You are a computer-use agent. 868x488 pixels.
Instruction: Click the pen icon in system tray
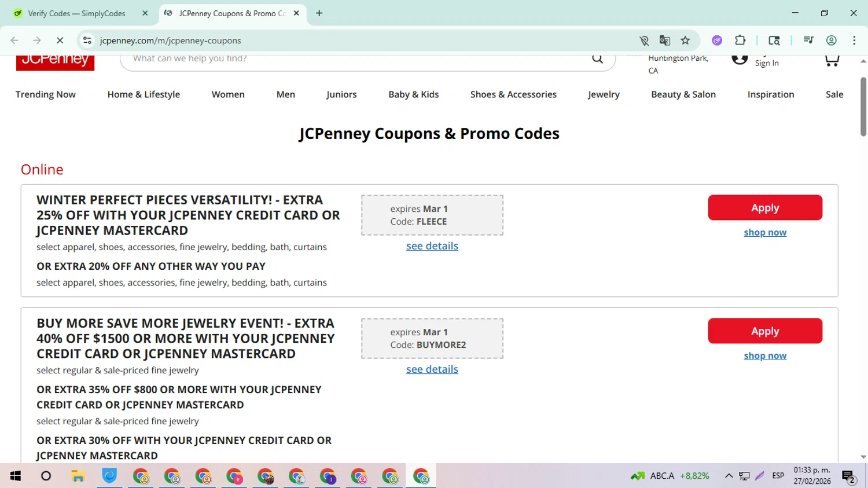point(760,476)
